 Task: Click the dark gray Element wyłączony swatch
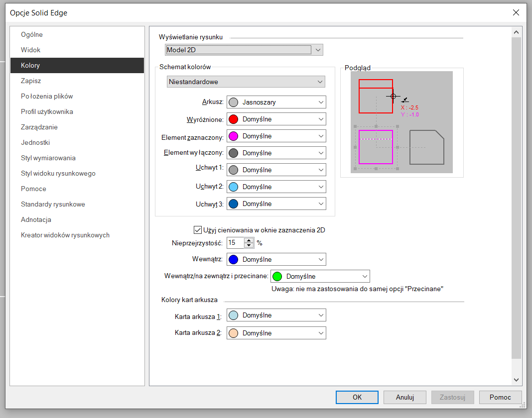tap(234, 153)
